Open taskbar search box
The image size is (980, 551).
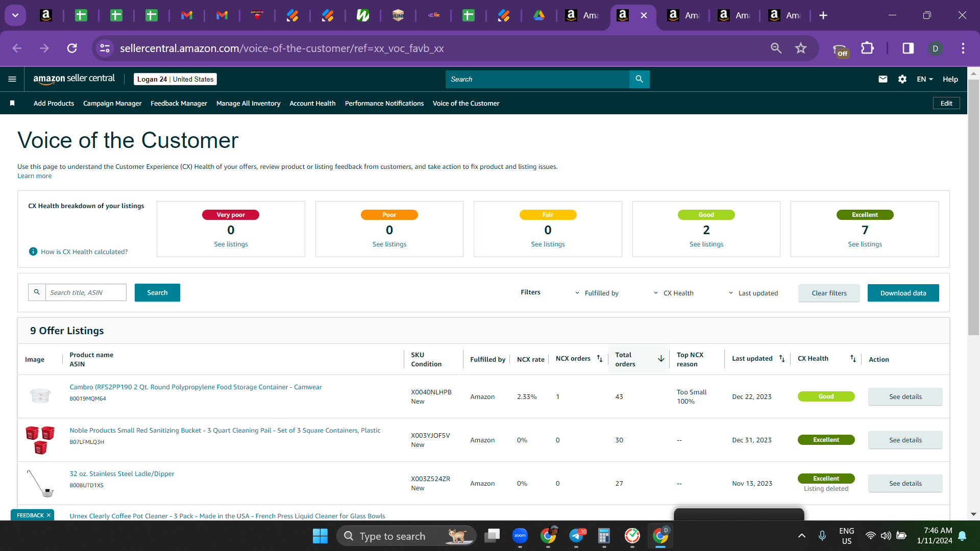point(406,536)
